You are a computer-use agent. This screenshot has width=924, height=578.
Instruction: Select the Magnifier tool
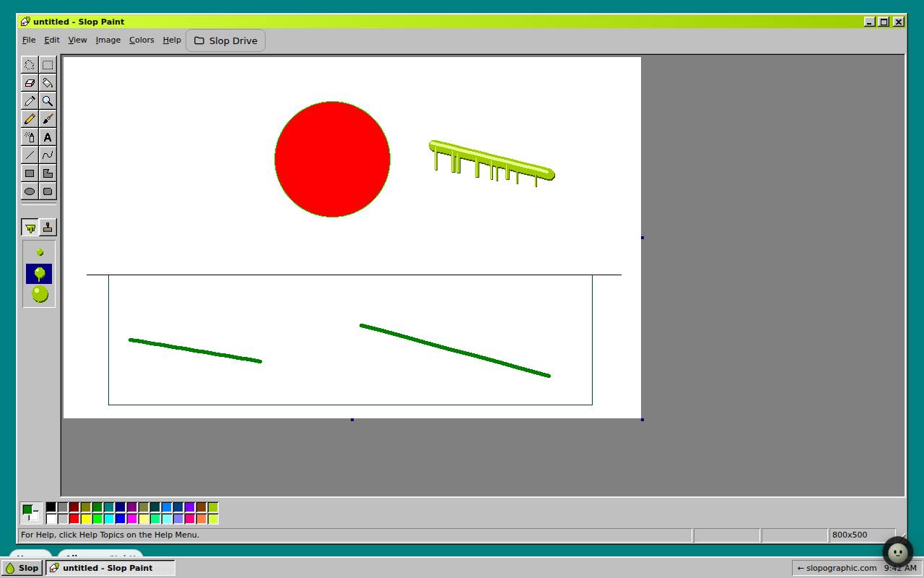[x=48, y=101]
